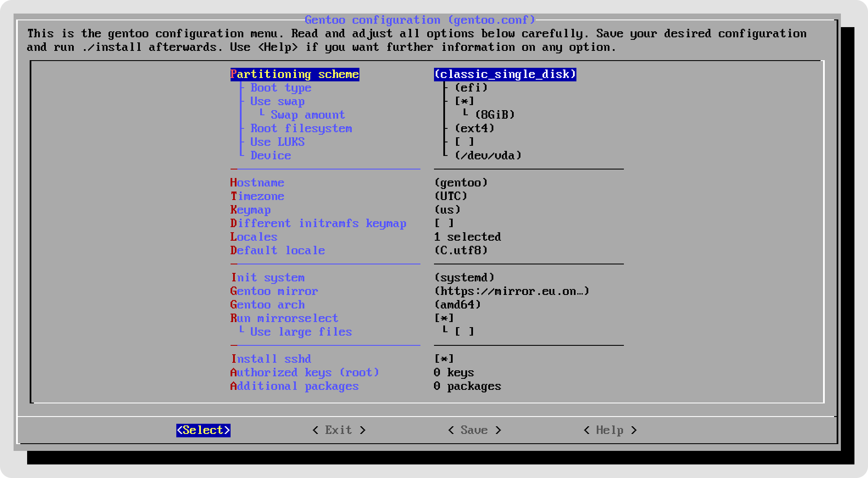Toggle the Use LUKS checkbox
The width and height of the screenshot is (868, 478).
pyautogui.click(x=464, y=142)
